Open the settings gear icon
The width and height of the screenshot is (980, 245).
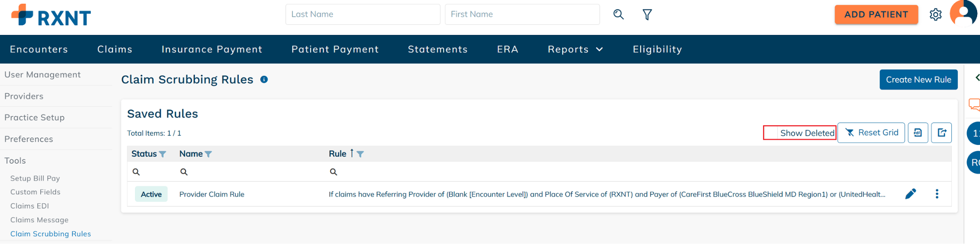click(935, 14)
